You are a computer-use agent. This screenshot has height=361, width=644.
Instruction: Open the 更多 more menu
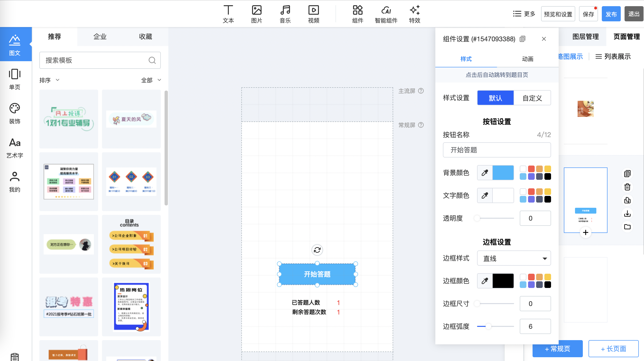524,14
